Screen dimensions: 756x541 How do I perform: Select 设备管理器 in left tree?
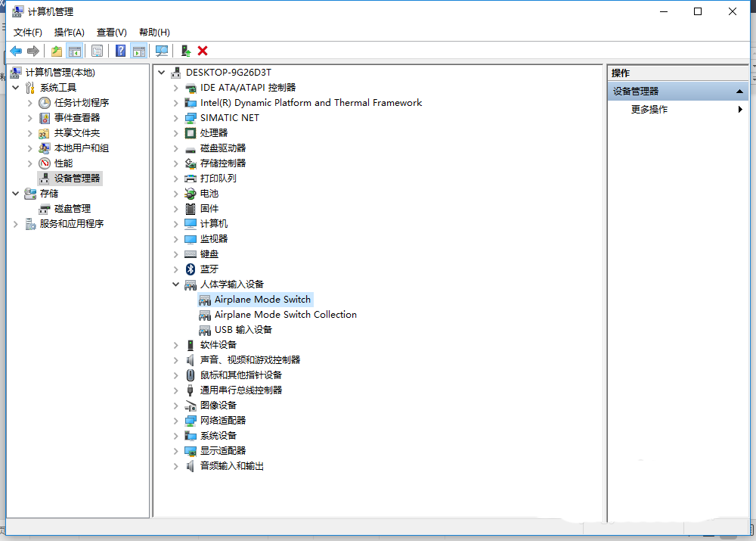(x=76, y=179)
